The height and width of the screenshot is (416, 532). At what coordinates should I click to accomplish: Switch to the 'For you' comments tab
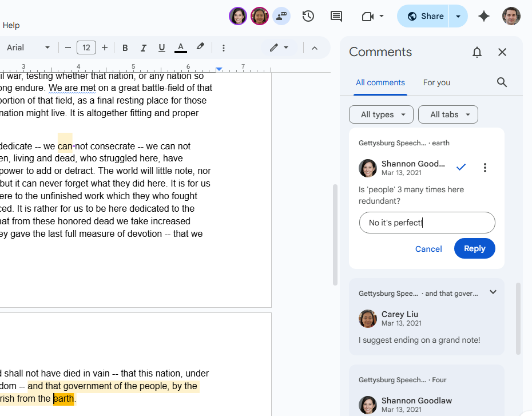[x=436, y=82]
